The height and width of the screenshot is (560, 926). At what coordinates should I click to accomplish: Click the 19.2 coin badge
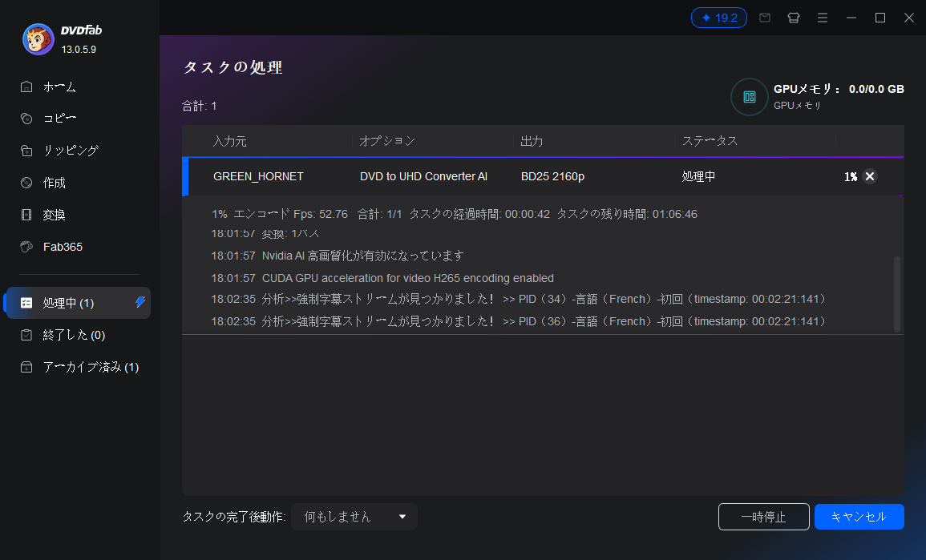[718, 17]
